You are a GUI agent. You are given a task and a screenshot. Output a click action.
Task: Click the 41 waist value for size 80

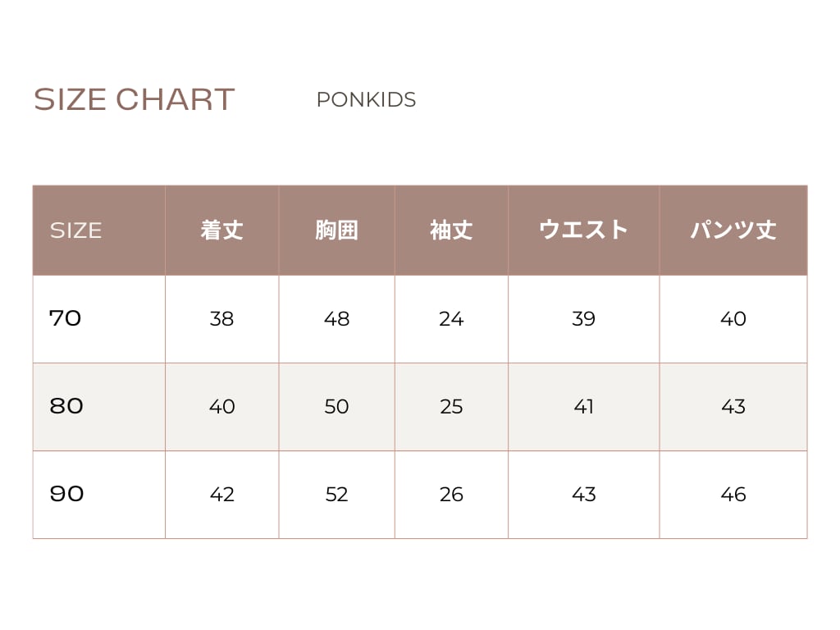point(583,407)
